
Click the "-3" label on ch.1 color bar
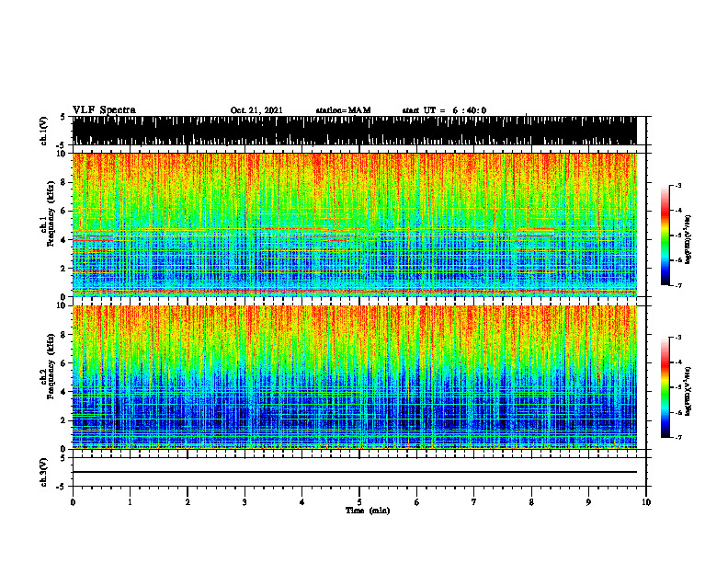click(x=678, y=186)
